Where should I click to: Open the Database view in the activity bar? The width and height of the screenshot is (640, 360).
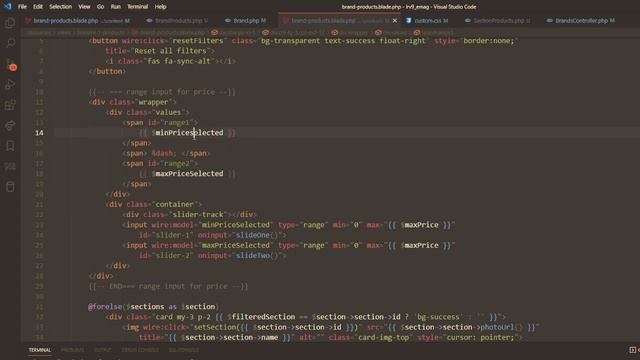point(10,187)
